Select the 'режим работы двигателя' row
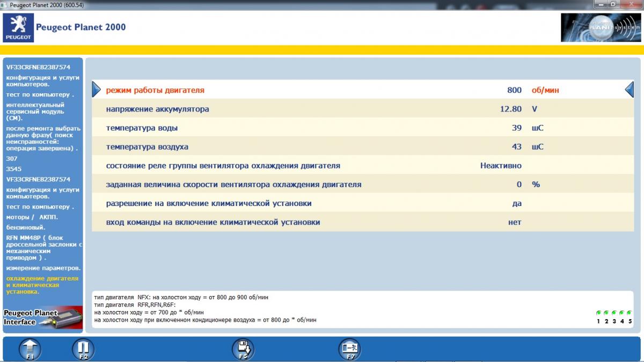The image size is (644, 362). point(363,90)
